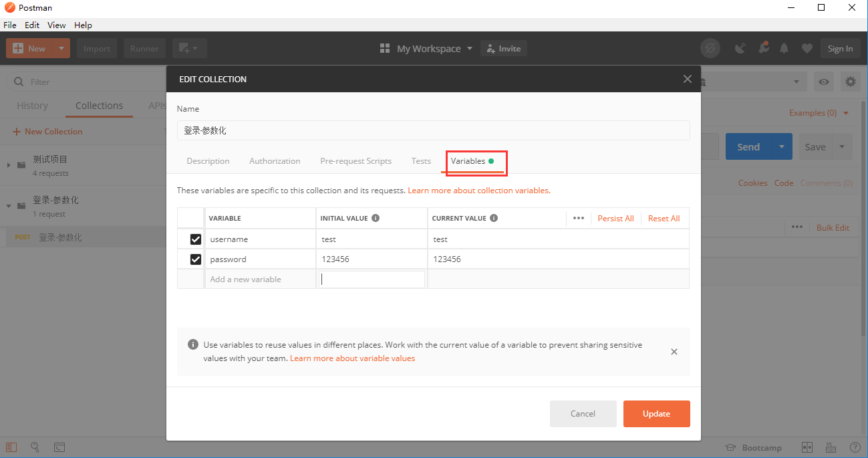Open environment quick look eye icon

tap(823, 81)
